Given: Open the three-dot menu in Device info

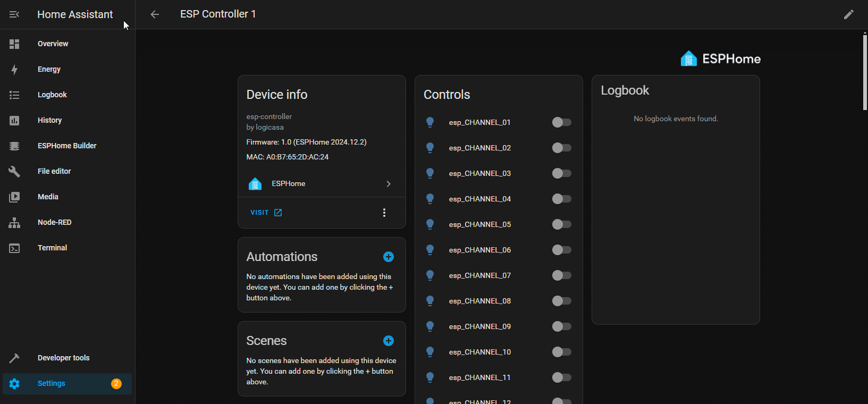Looking at the screenshot, I should [x=384, y=213].
